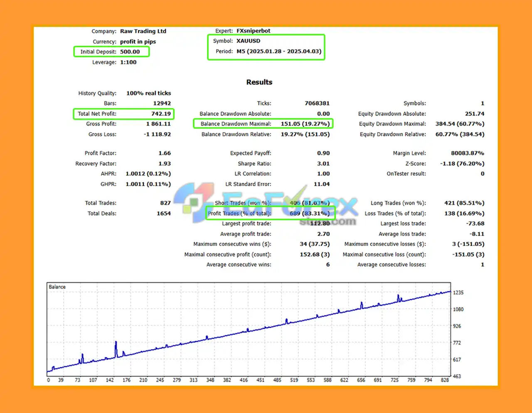Click the Gross Loss value -1 118.92
This screenshot has width=532, height=413.
click(157, 134)
